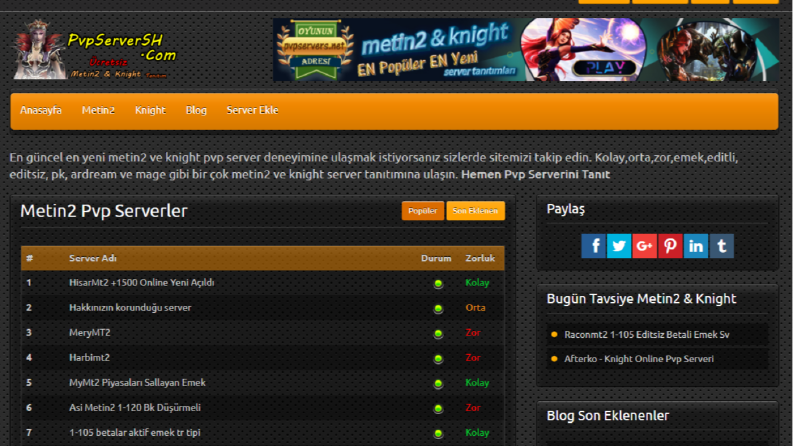Open Harbimt2 server page
The height and width of the screenshot is (446, 793).
89,358
